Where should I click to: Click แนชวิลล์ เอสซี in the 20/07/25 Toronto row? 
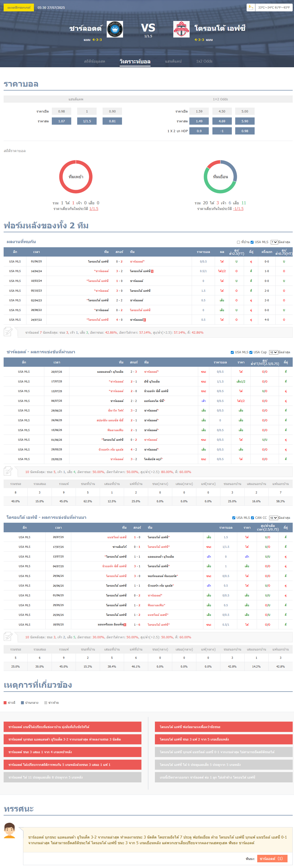click(x=117, y=537)
